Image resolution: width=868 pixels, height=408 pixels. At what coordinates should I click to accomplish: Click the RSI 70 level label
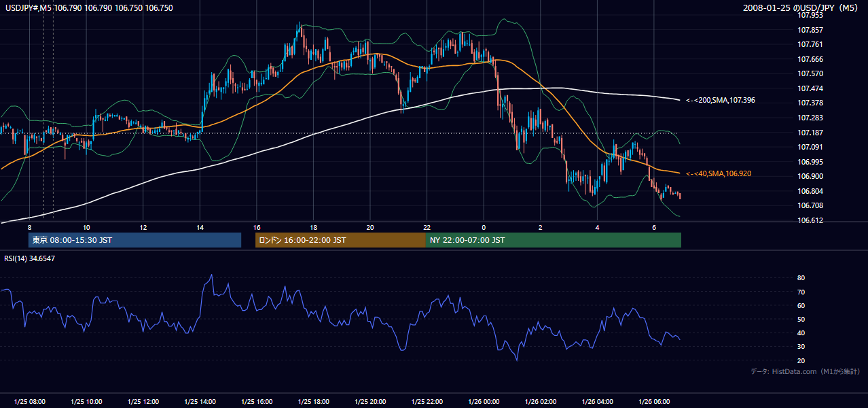pyautogui.click(x=801, y=292)
